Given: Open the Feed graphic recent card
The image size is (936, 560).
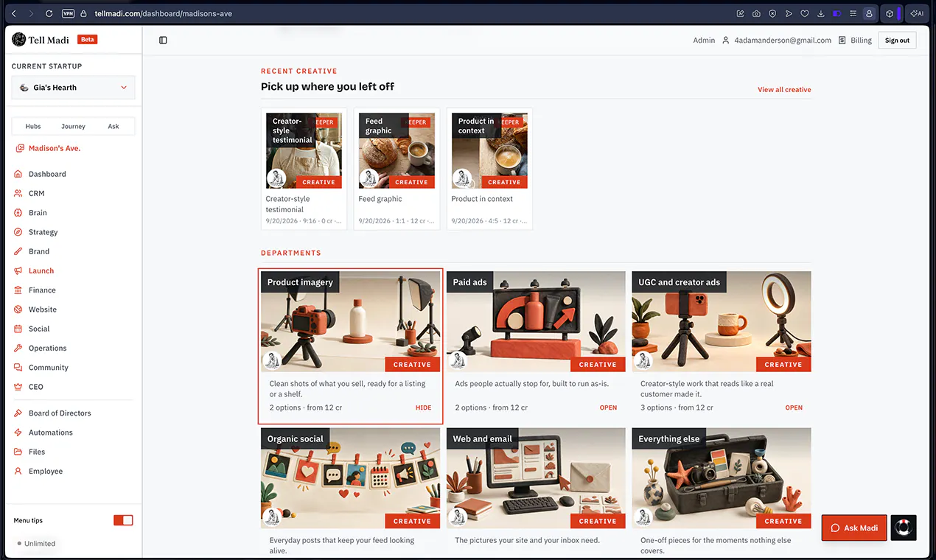Looking at the screenshot, I should coord(397,169).
